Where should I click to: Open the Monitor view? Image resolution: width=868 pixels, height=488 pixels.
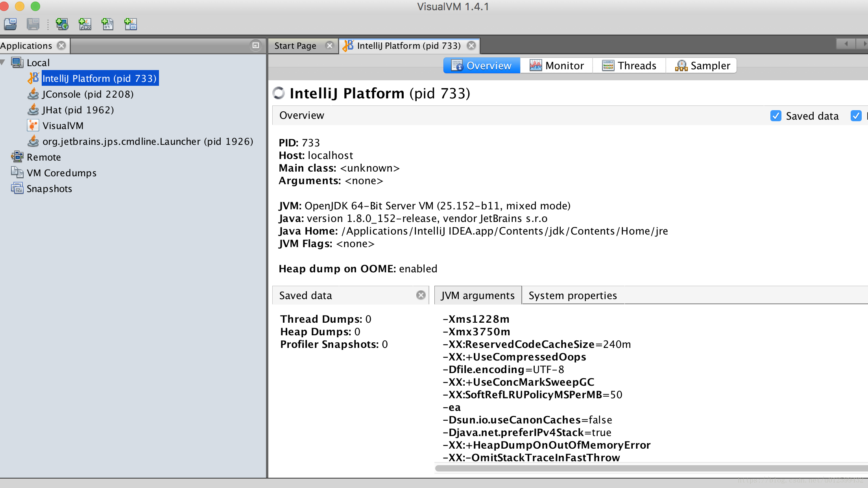pyautogui.click(x=556, y=65)
